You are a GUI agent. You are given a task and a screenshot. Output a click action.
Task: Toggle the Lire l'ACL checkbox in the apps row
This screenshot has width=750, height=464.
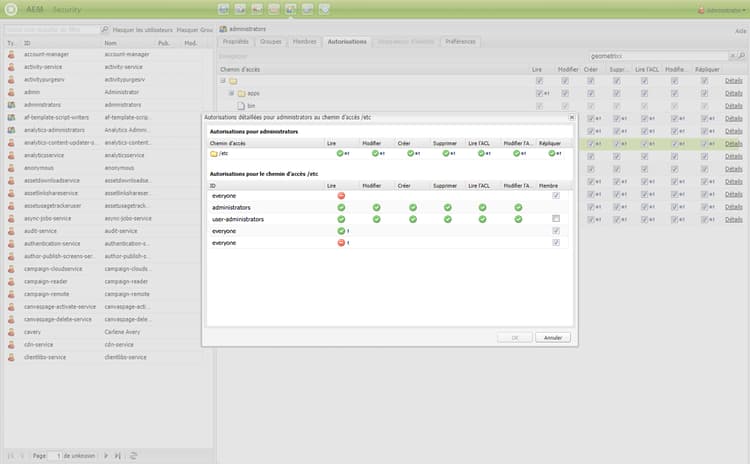click(645, 93)
